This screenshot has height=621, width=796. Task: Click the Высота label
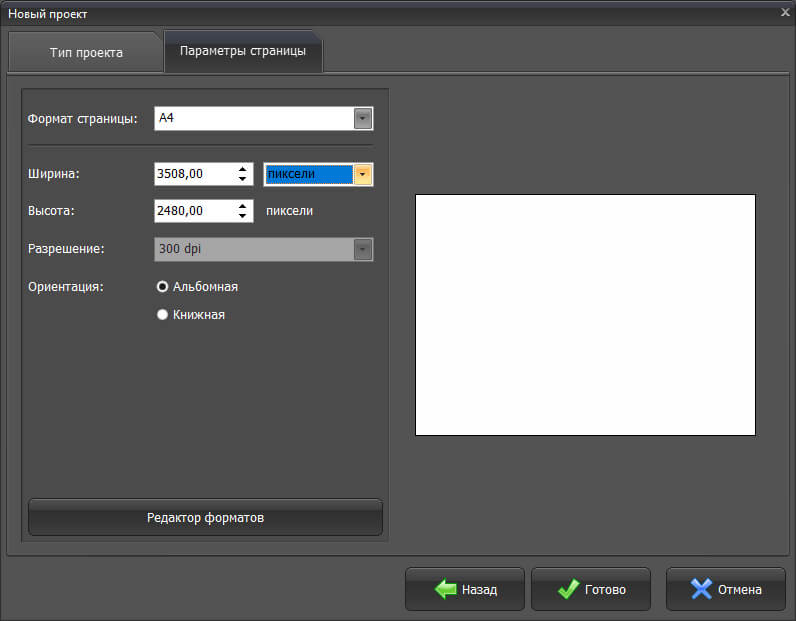[51, 211]
